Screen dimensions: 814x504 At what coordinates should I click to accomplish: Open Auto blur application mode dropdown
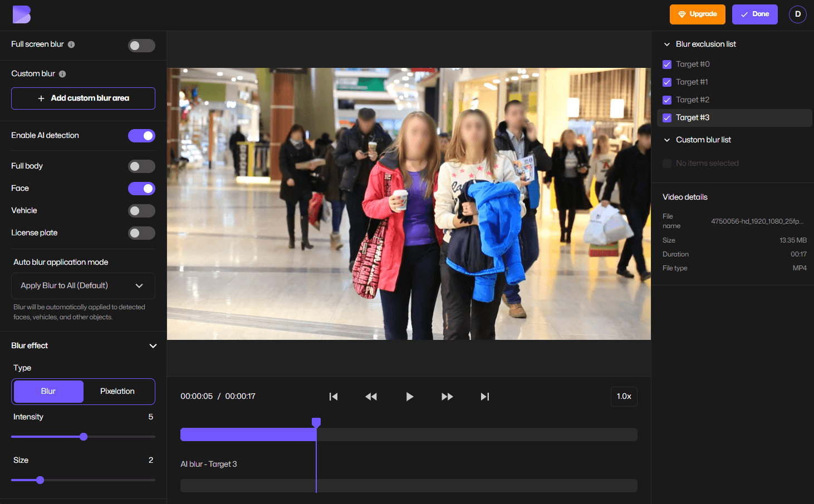point(83,286)
